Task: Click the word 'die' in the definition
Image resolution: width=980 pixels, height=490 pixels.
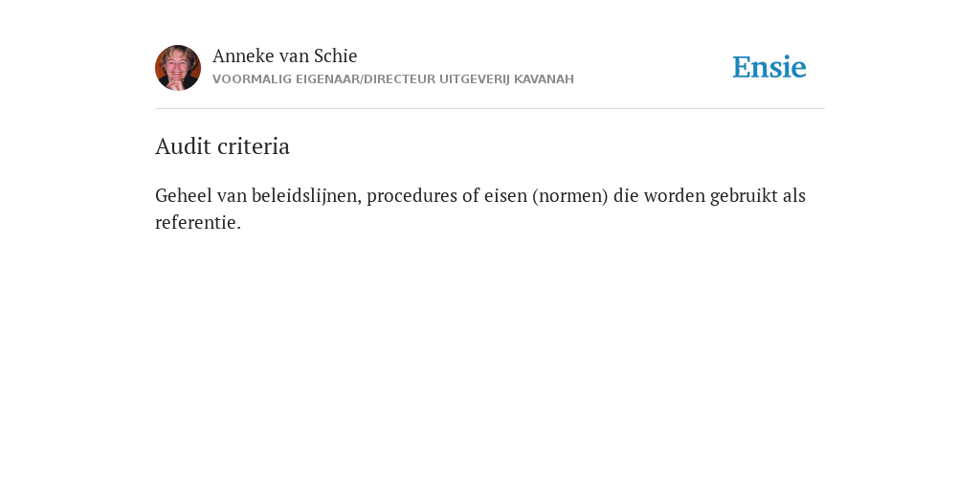Action: tap(626, 195)
